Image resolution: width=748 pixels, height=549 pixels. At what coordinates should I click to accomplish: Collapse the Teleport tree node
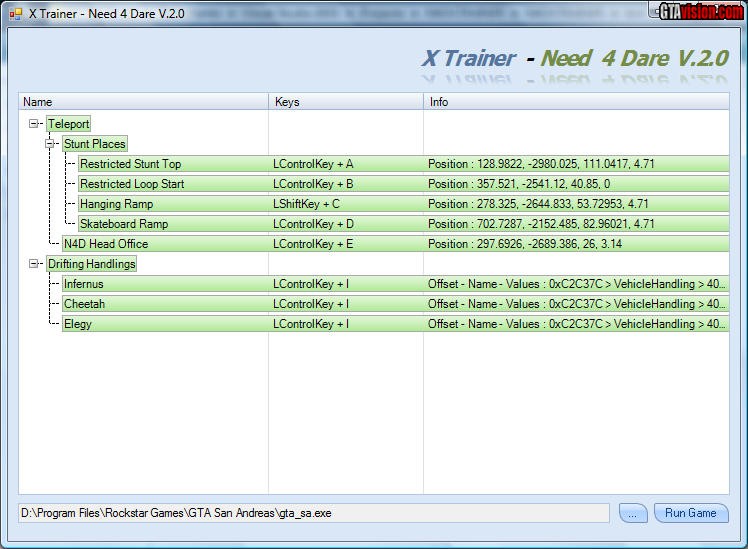[35, 124]
